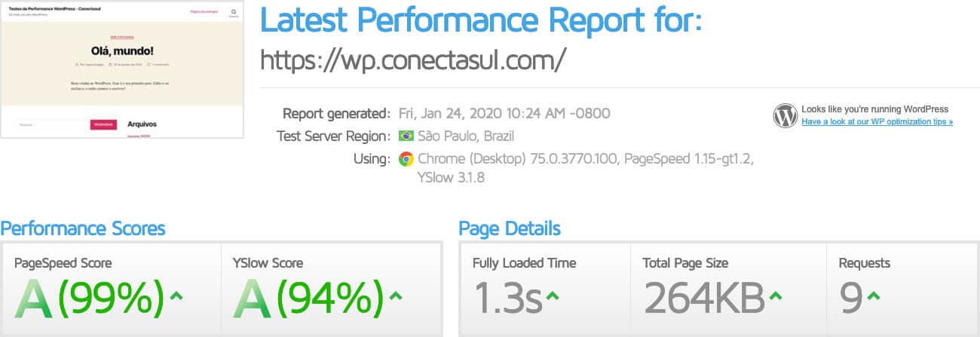Image resolution: width=980 pixels, height=337 pixels.
Task: Click the Página de exemplo link in the preview
Action: click(x=204, y=12)
